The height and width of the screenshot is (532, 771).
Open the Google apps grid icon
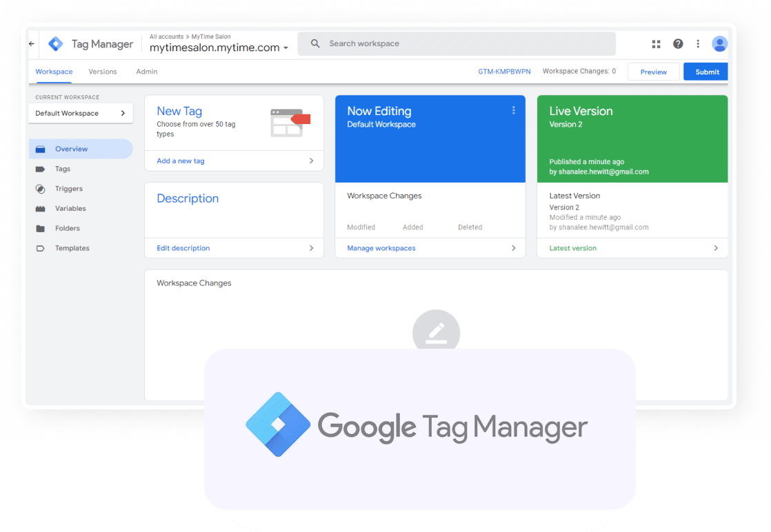(x=656, y=43)
